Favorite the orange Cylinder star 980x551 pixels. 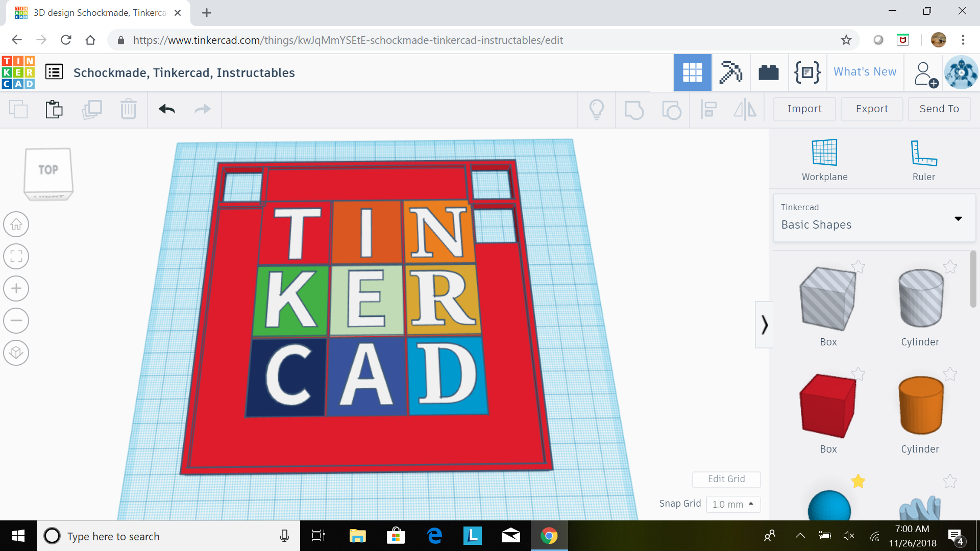click(950, 374)
